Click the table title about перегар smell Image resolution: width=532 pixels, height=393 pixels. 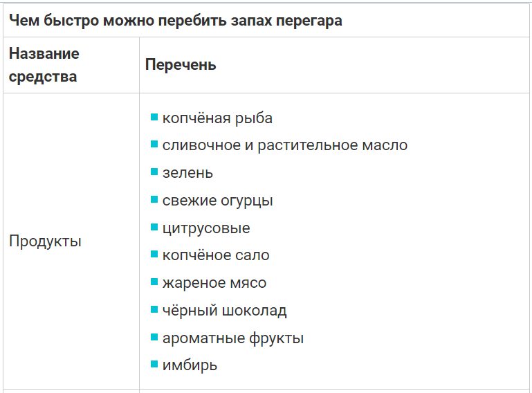[x=175, y=20]
